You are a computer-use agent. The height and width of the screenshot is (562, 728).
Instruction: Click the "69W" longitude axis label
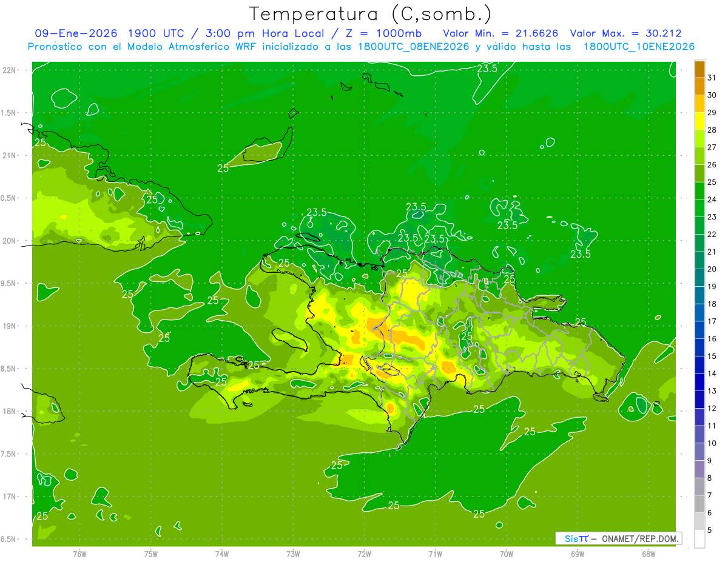(578, 554)
